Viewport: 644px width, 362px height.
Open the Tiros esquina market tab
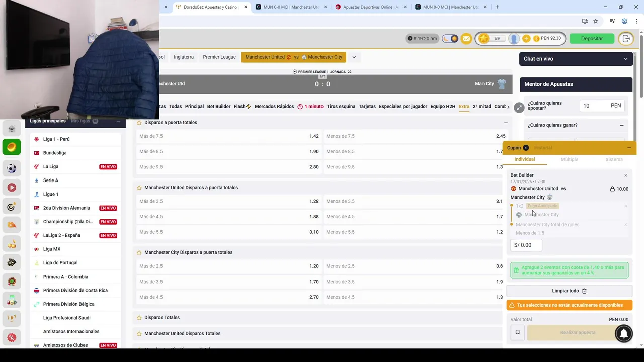point(341,107)
